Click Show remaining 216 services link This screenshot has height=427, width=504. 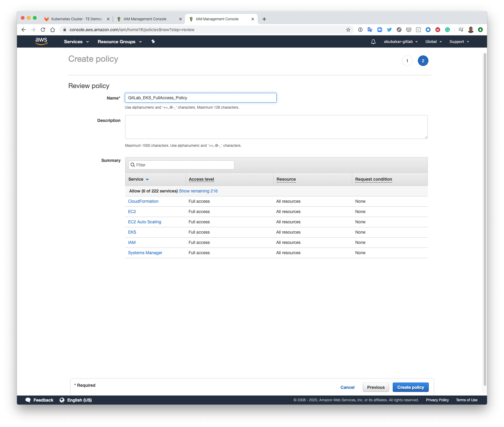click(198, 191)
